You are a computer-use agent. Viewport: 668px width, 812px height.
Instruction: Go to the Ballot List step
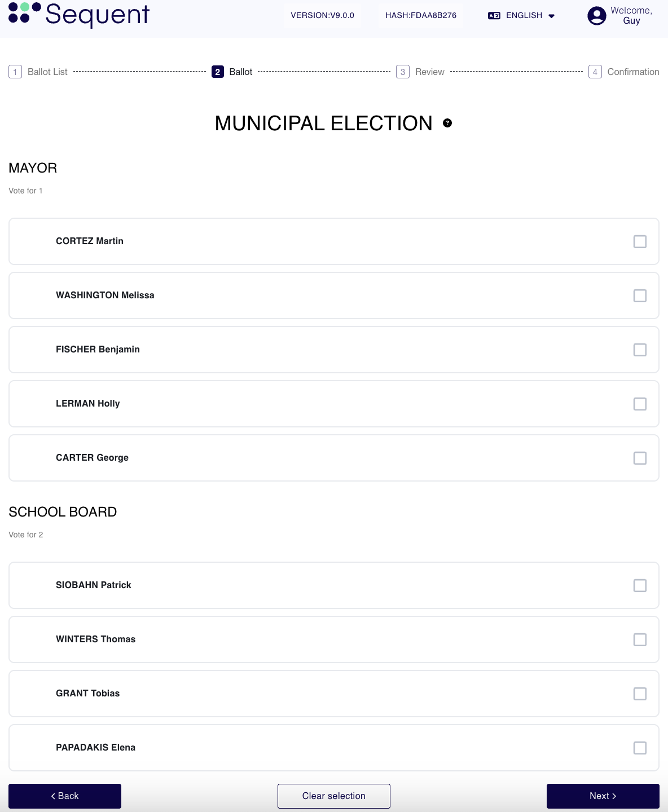click(x=47, y=72)
